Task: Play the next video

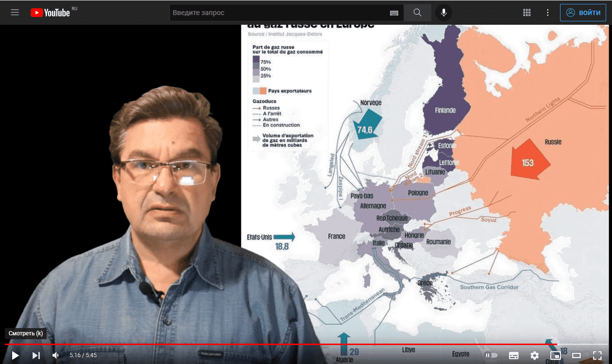Action: 36,355
